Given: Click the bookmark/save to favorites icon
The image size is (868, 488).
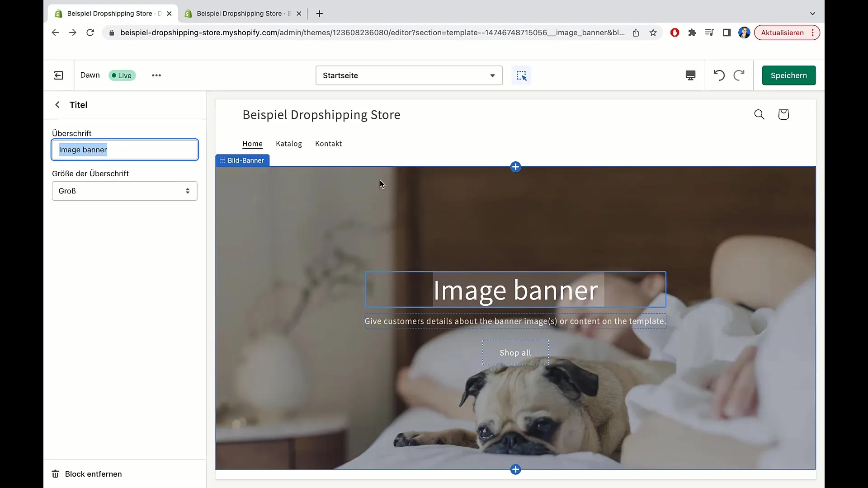Looking at the screenshot, I should (x=653, y=33).
